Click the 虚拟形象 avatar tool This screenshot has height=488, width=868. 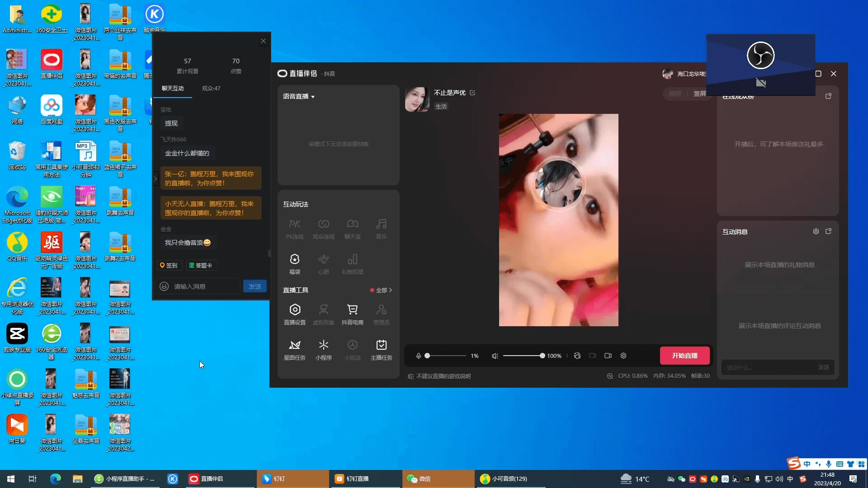pos(324,314)
